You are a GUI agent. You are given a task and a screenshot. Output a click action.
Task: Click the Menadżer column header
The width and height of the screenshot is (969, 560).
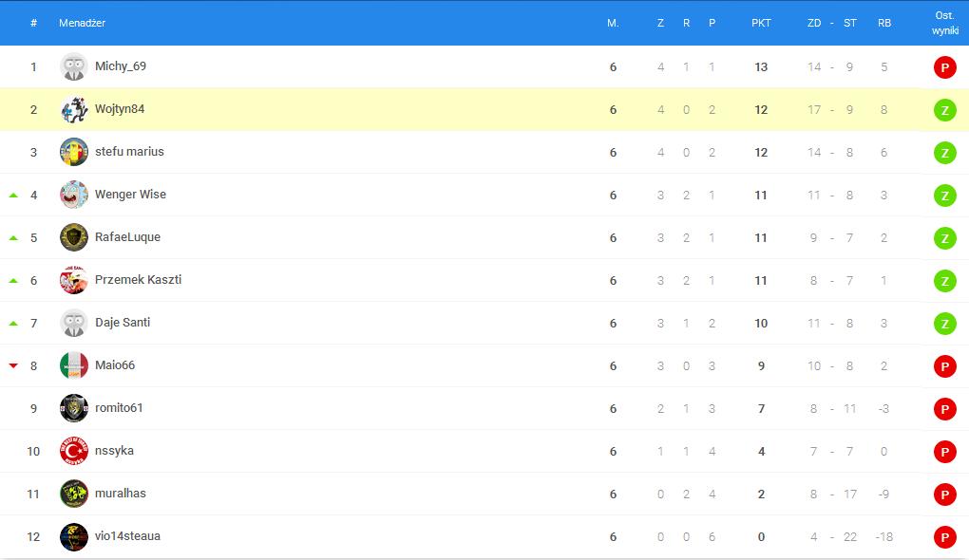click(82, 23)
